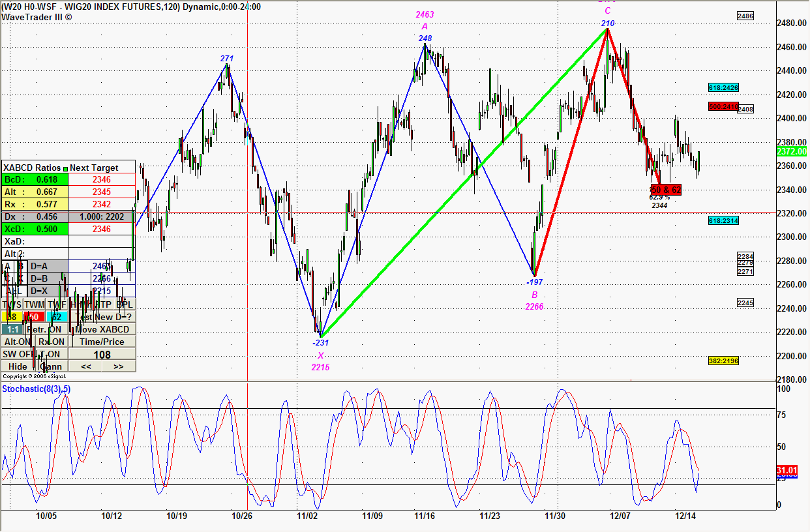The width and height of the screenshot is (810, 532).
Task: Select the 1:1 ratio button
Action: (x=12, y=329)
